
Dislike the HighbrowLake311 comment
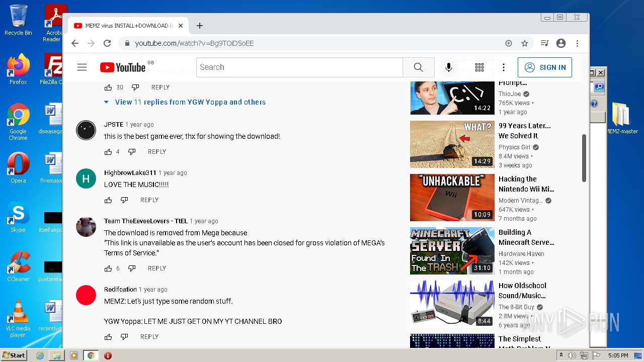[x=124, y=200]
